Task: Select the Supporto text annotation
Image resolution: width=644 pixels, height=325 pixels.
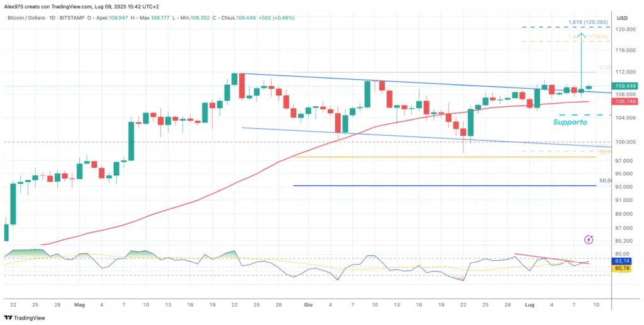Action: 570,122
